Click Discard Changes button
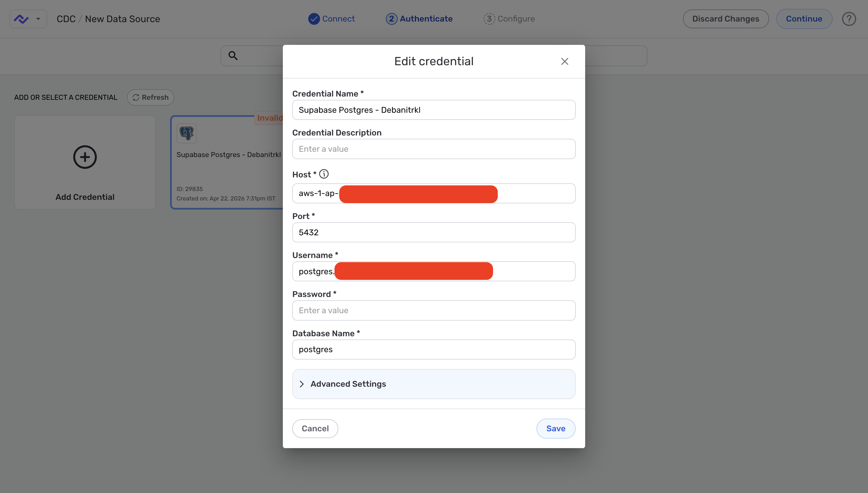The width and height of the screenshot is (868, 493). (725, 19)
